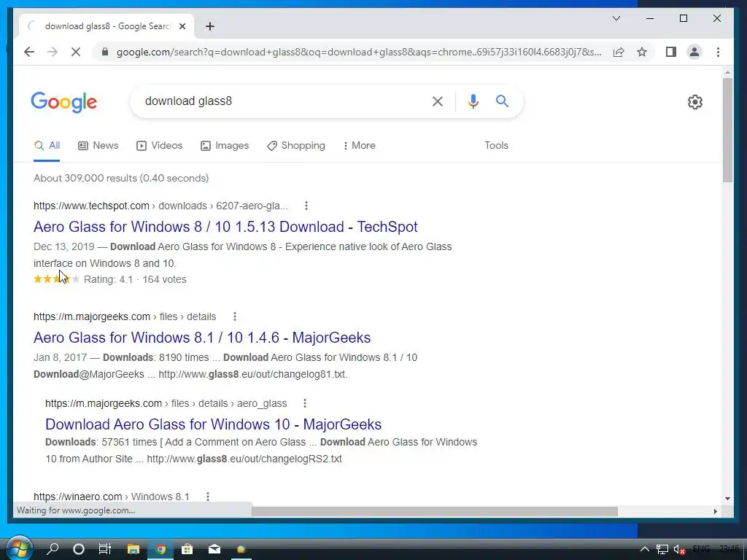The width and height of the screenshot is (747, 560).
Task: Open three-dot menu beside 'details › aero_glass'
Action: (304, 403)
